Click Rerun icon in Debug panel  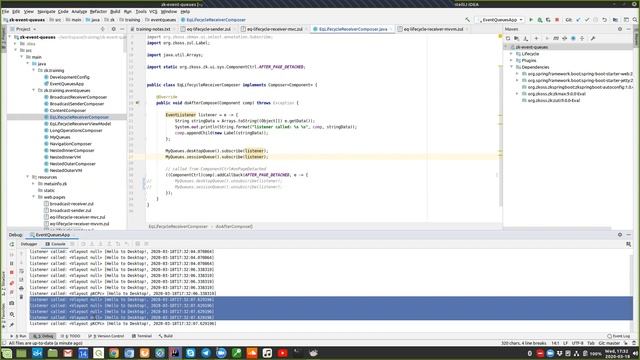pos(12,244)
